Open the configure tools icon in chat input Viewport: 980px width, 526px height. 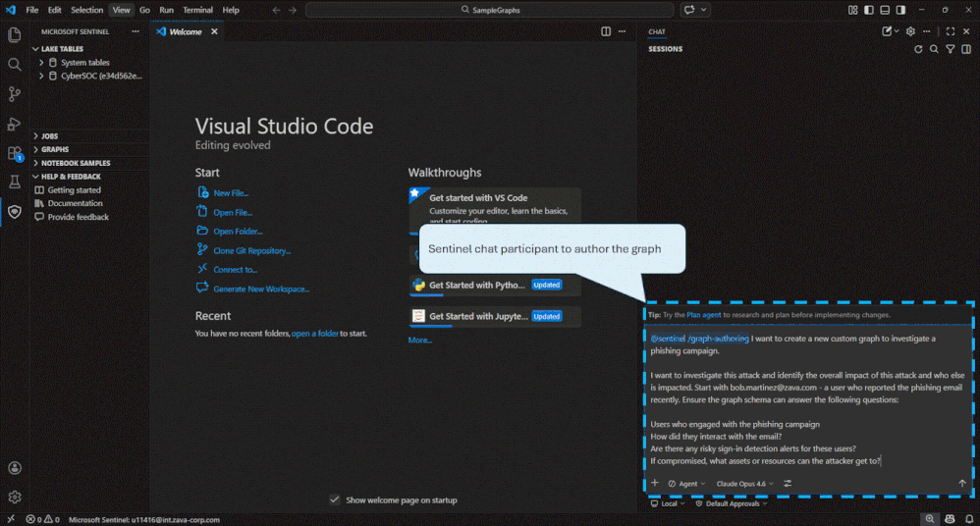point(788,483)
